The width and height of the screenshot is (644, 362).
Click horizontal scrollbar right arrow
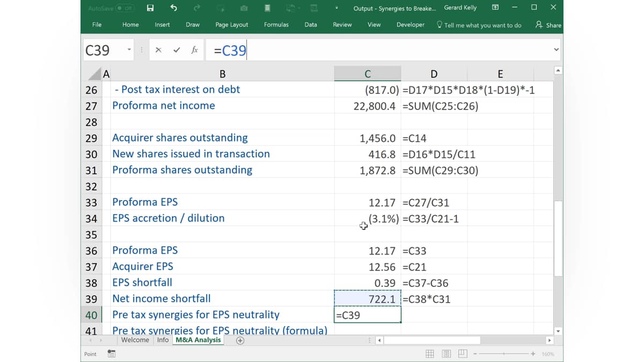click(549, 340)
